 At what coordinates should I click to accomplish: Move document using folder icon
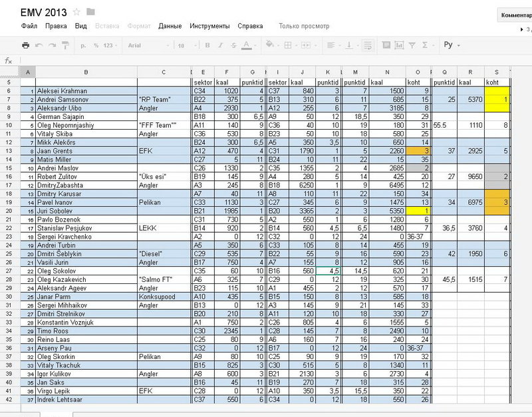[x=90, y=12]
